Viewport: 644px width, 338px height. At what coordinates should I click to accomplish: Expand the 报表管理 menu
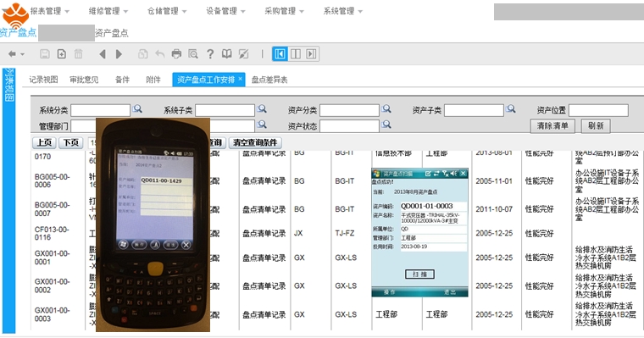click(x=50, y=11)
